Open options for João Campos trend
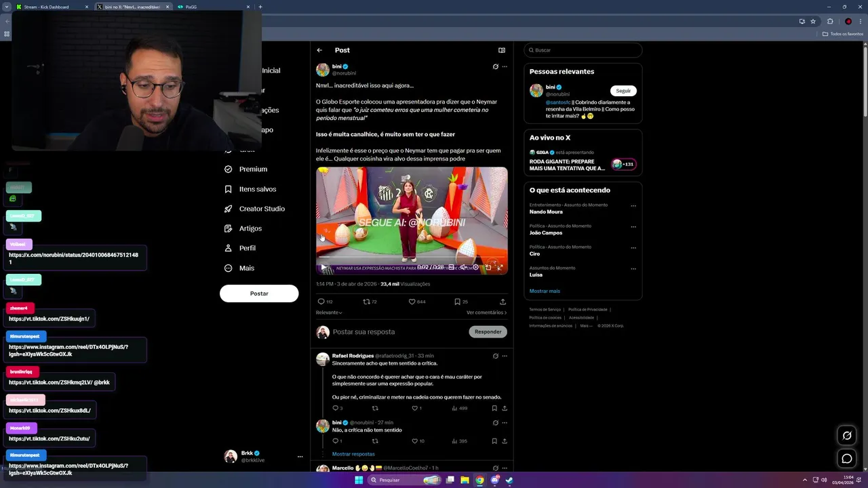868x488 pixels. click(x=633, y=226)
